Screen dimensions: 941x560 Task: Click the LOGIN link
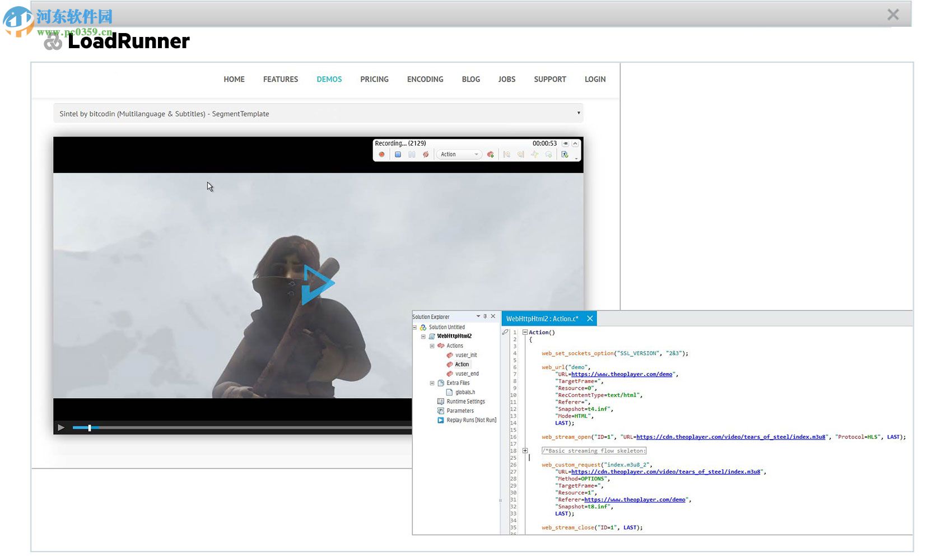tap(595, 80)
